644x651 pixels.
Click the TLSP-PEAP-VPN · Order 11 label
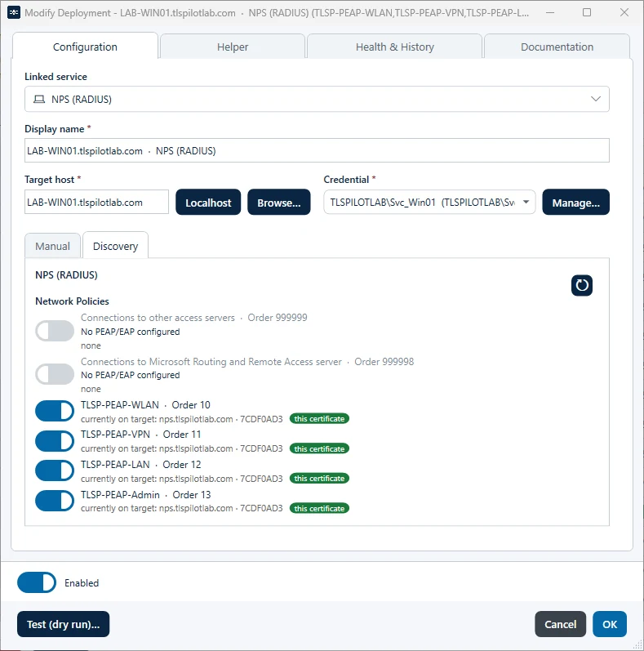click(x=141, y=435)
